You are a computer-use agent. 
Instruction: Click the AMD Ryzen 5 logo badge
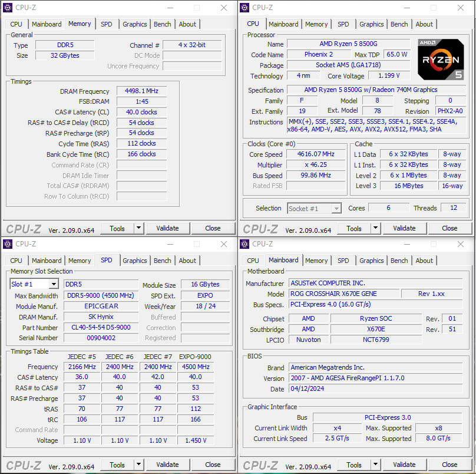coord(441,59)
